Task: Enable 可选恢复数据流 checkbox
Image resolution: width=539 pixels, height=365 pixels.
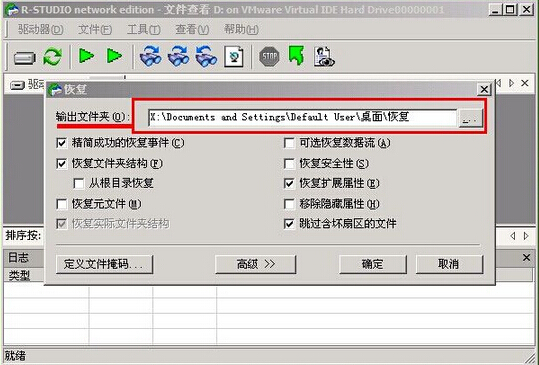Action: click(x=289, y=143)
